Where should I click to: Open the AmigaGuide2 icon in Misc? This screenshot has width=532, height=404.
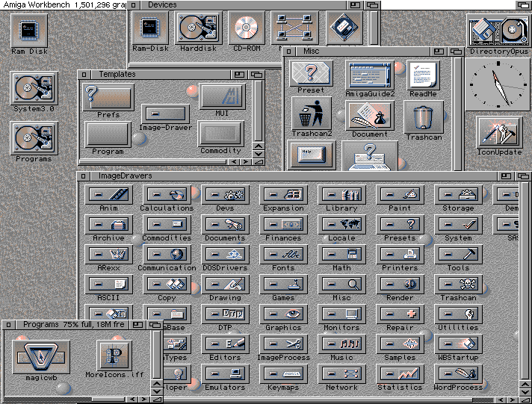tap(370, 75)
